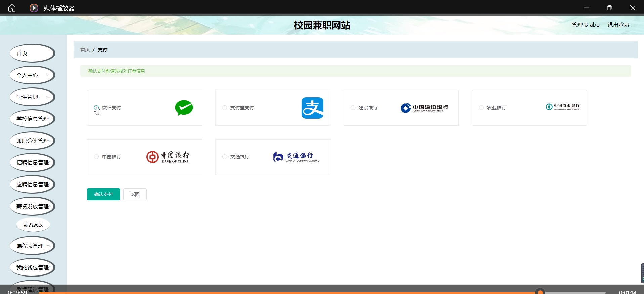Image resolution: width=644 pixels, height=294 pixels.
Task: Click the media player play logo icon
Action: [x=34, y=8]
